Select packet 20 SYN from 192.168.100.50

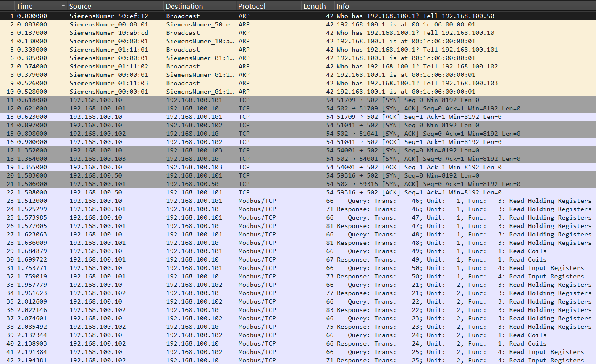[294, 175]
